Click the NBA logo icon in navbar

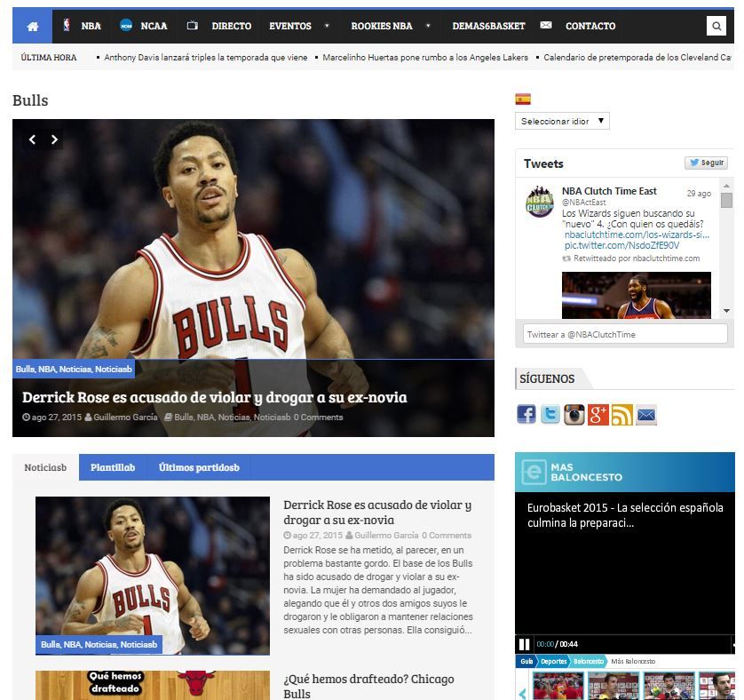coord(67,25)
